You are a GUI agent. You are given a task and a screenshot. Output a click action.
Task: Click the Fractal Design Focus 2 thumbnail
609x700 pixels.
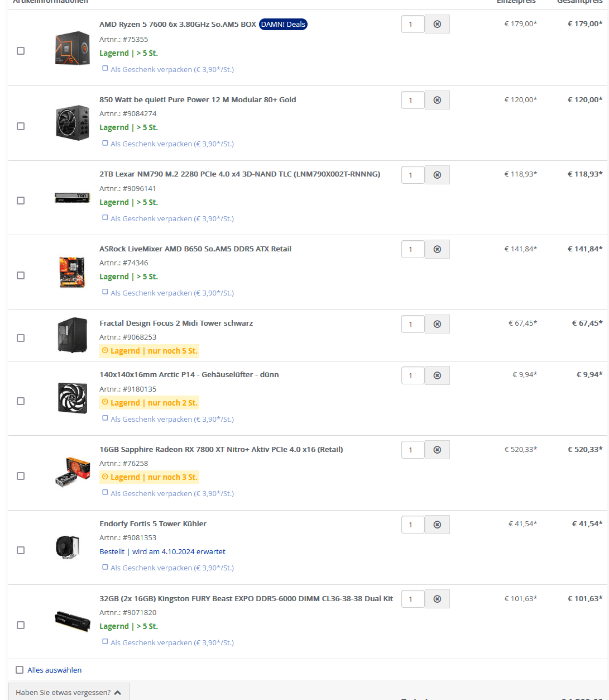tap(73, 335)
